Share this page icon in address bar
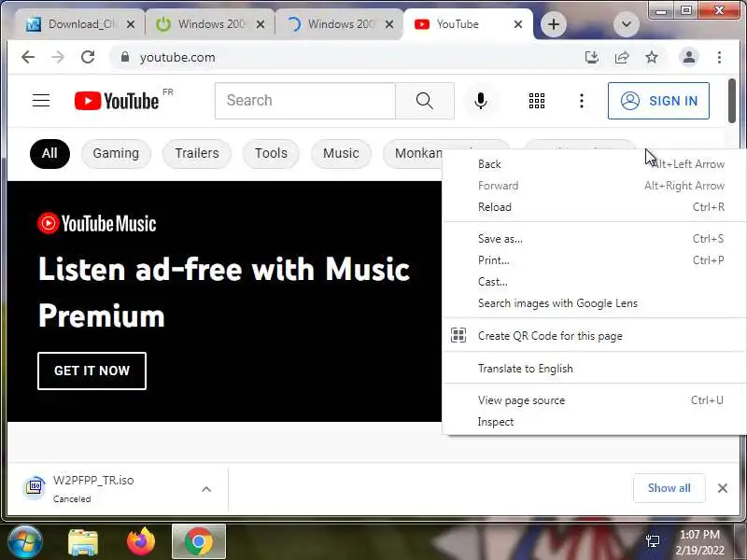Screen dimensions: 747x560 click(x=622, y=58)
